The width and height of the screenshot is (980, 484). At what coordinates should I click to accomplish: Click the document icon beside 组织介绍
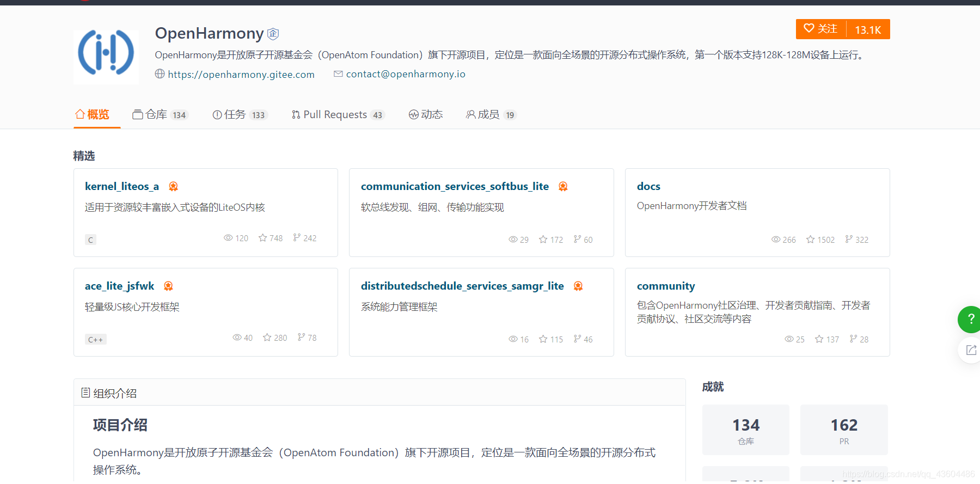[85, 393]
